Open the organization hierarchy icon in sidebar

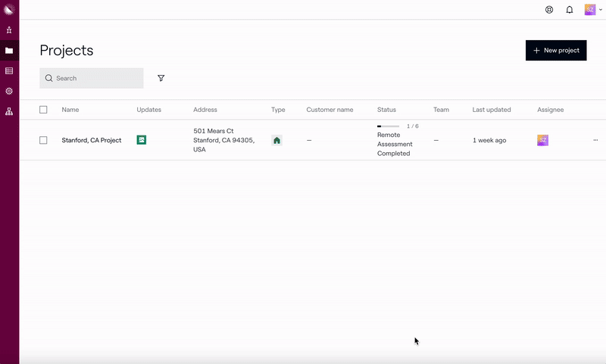point(9,111)
